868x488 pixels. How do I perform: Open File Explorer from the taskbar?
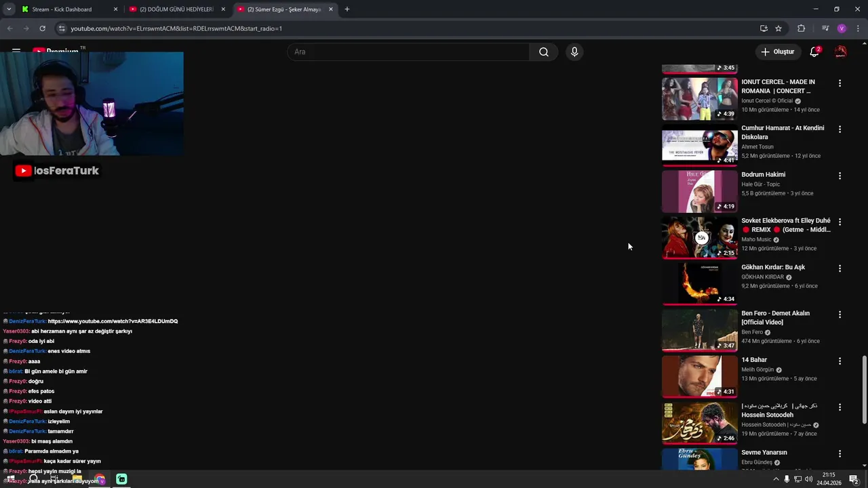[x=77, y=479]
